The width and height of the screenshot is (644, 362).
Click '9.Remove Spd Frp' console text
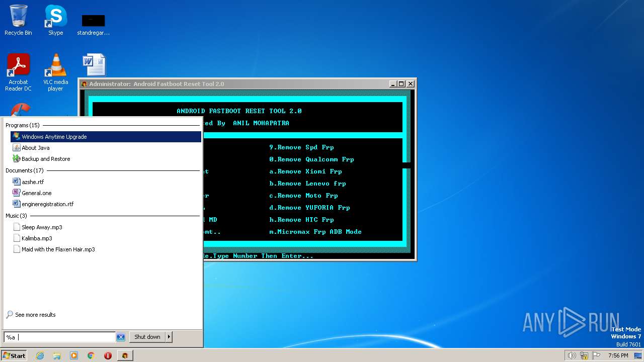click(x=301, y=147)
